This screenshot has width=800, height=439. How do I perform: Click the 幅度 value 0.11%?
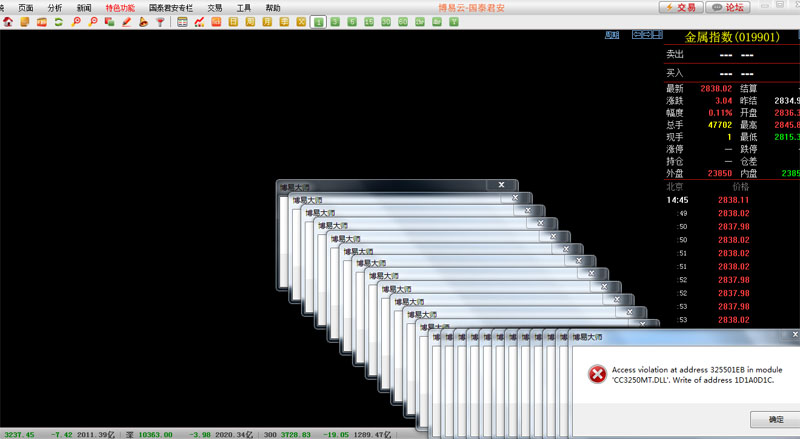point(720,113)
